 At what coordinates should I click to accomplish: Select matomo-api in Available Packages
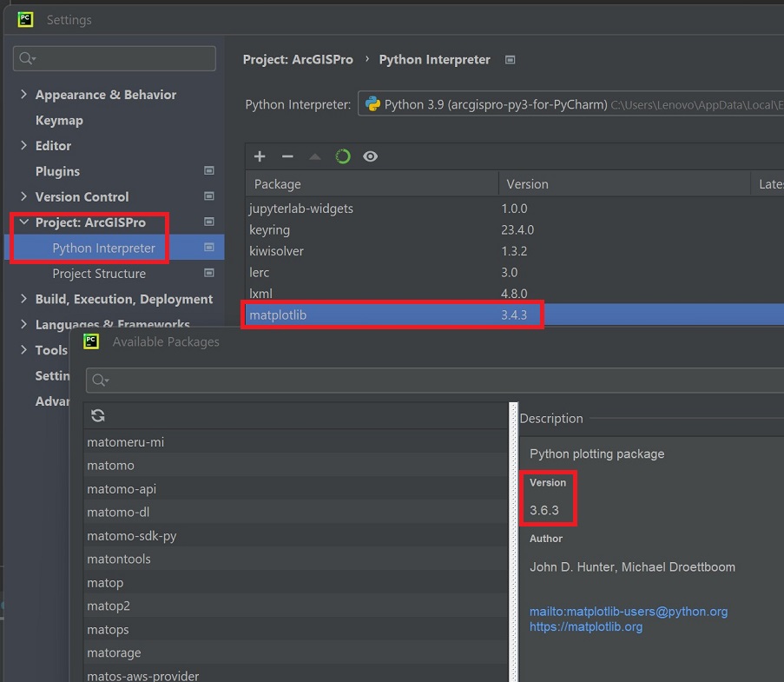coord(296,489)
